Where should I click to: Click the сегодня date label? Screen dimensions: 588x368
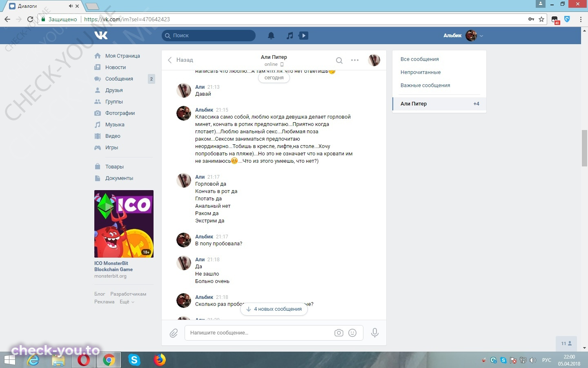coord(274,78)
